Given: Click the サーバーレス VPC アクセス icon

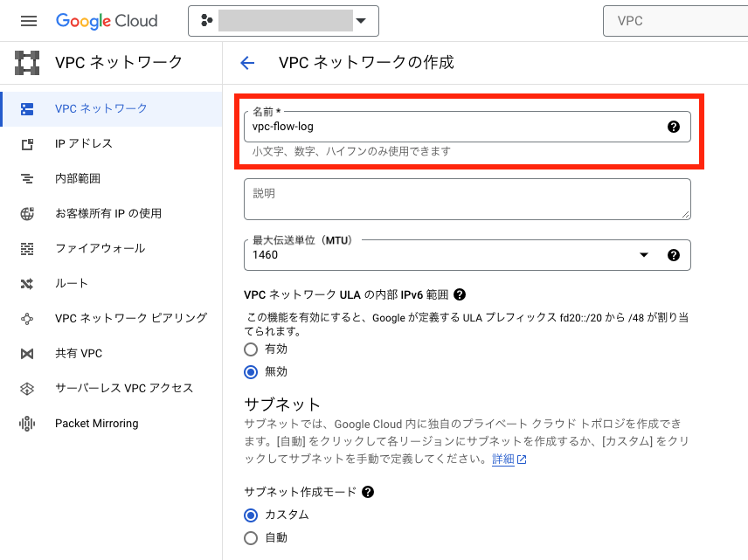Looking at the screenshot, I should (x=27, y=389).
